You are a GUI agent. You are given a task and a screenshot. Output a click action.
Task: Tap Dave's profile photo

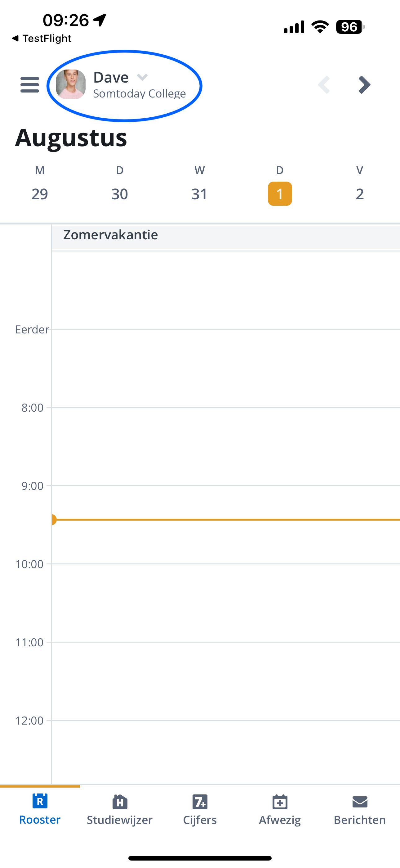click(x=70, y=84)
